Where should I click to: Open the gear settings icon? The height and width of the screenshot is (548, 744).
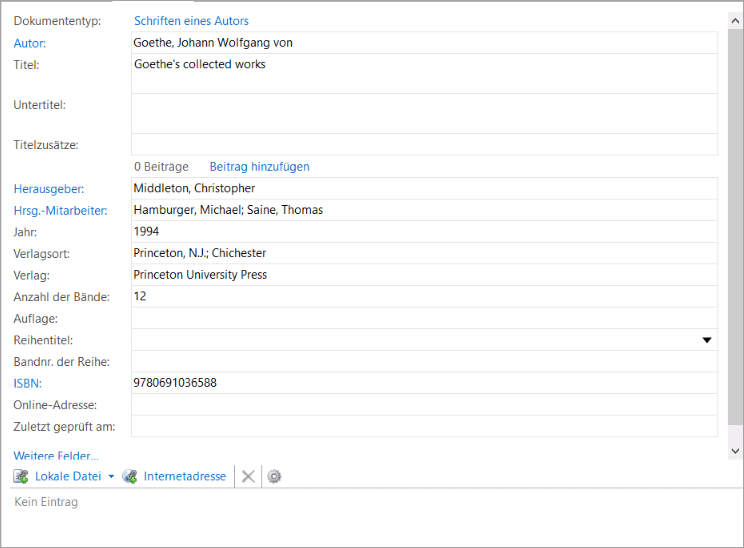(x=274, y=476)
